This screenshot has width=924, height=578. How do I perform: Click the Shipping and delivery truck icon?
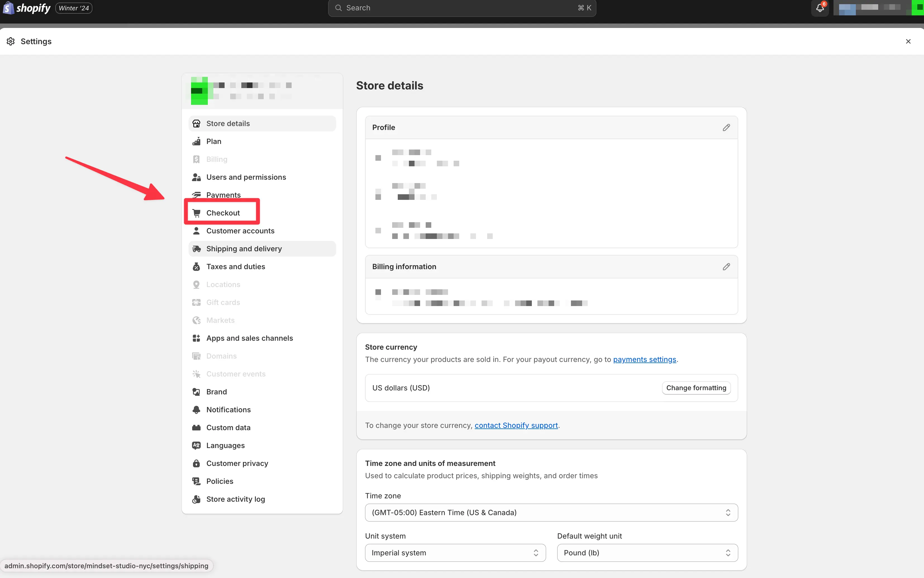click(x=196, y=249)
